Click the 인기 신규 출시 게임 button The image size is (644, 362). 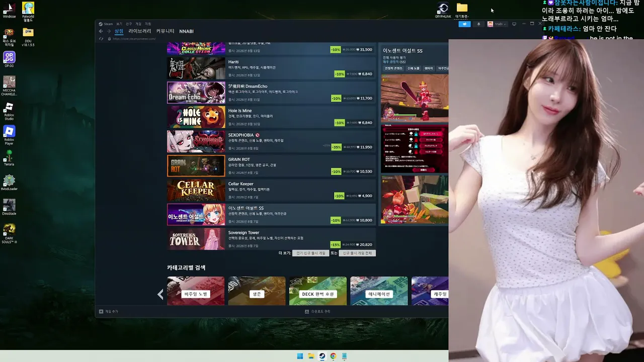[x=311, y=253]
